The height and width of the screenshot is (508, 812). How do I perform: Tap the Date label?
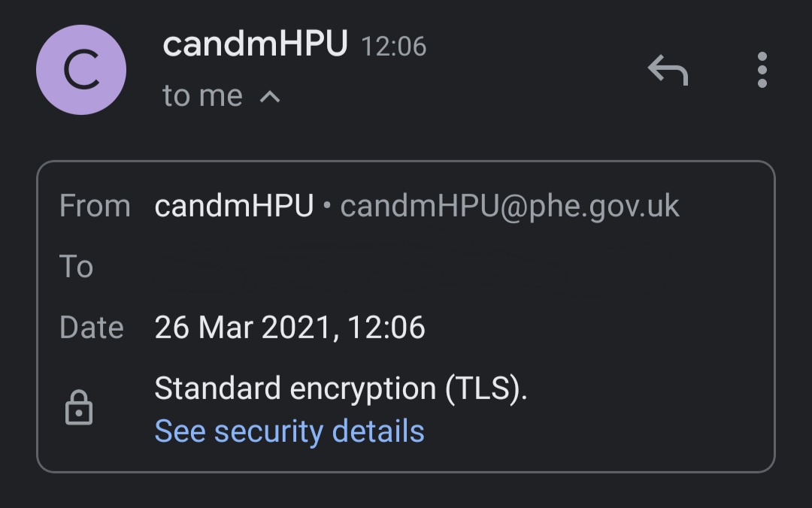tap(92, 328)
